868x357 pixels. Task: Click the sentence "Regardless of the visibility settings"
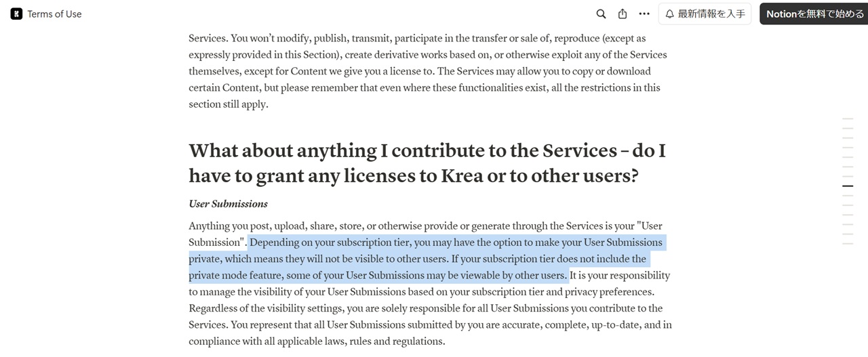[426, 316]
